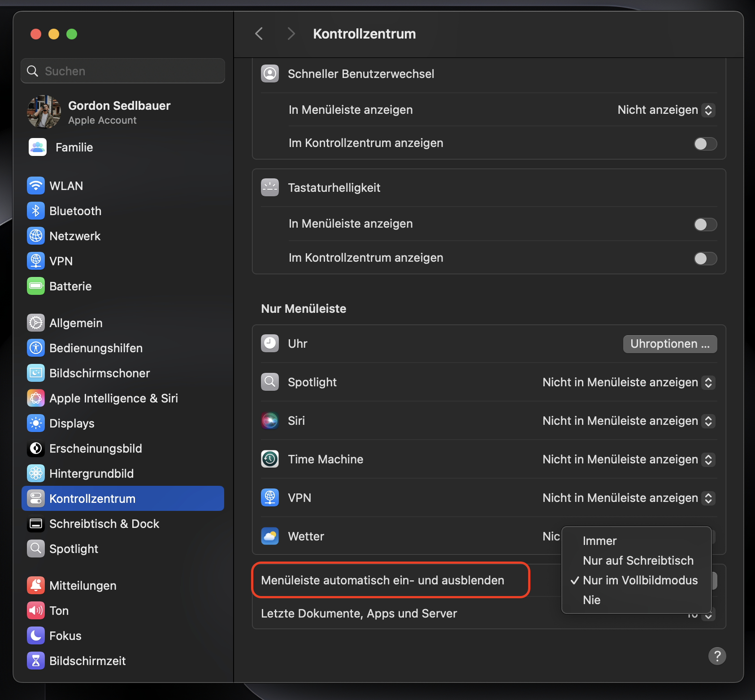Click the Schneller Benutzerwechsel user icon
Screen dimensions: 755x700
[x=270, y=73]
